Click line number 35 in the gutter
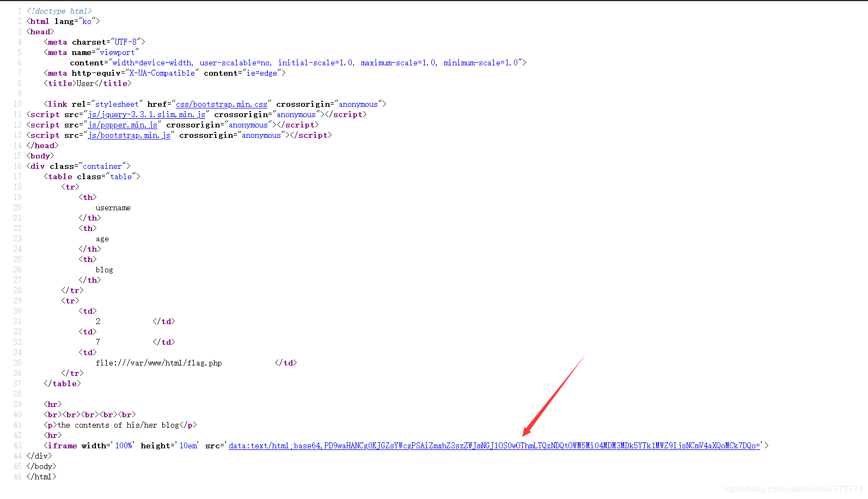The width and height of the screenshot is (868, 499). [17, 363]
